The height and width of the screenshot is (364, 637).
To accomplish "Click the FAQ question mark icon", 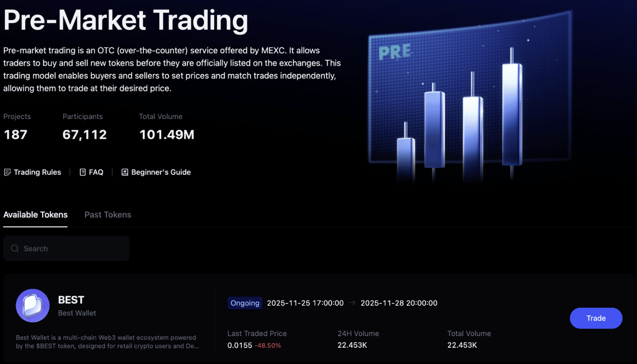I will pyautogui.click(x=83, y=172).
